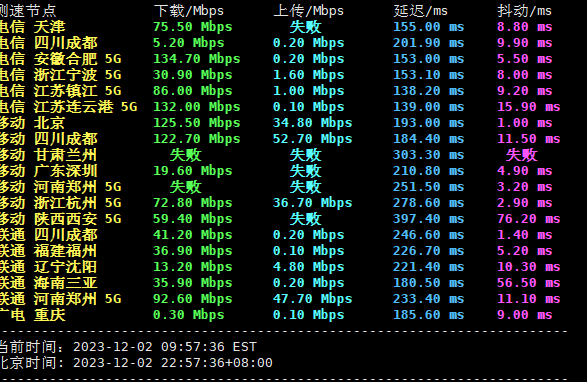This screenshot has height=382, width=587.
Task: Click the 5.20 Mbps download value
Action: click(x=189, y=43)
